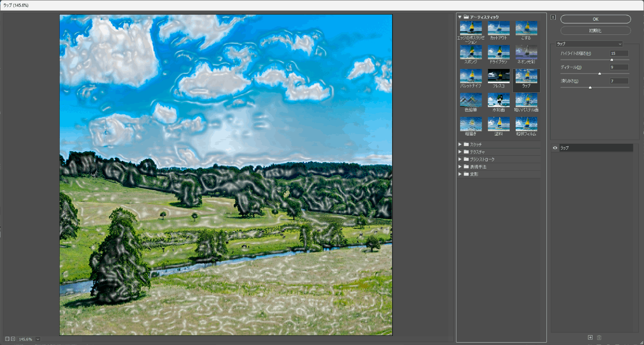Select the フレスコ filter thumbnail

(499, 76)
